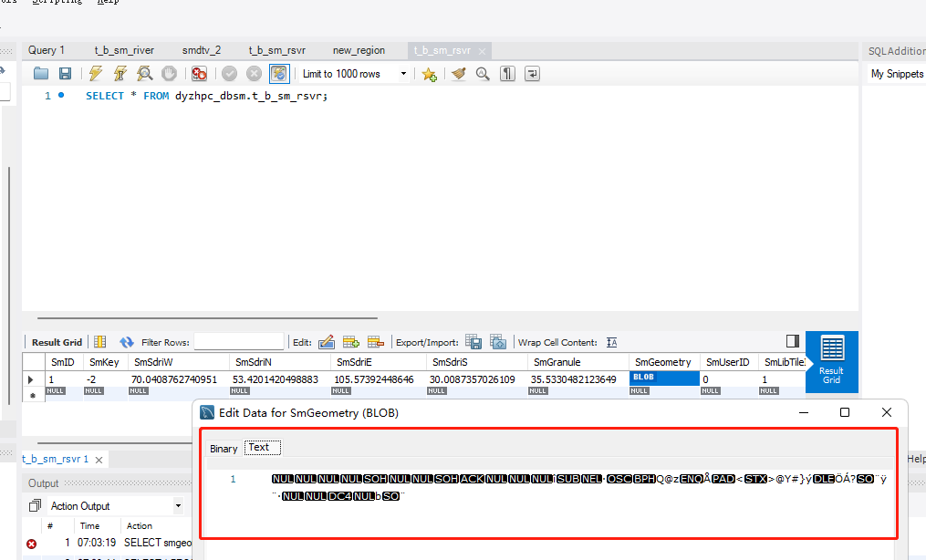Screen dimensions: 926x560
Task: Open a SQL script file from toolbar
Action: pos(41,74)
